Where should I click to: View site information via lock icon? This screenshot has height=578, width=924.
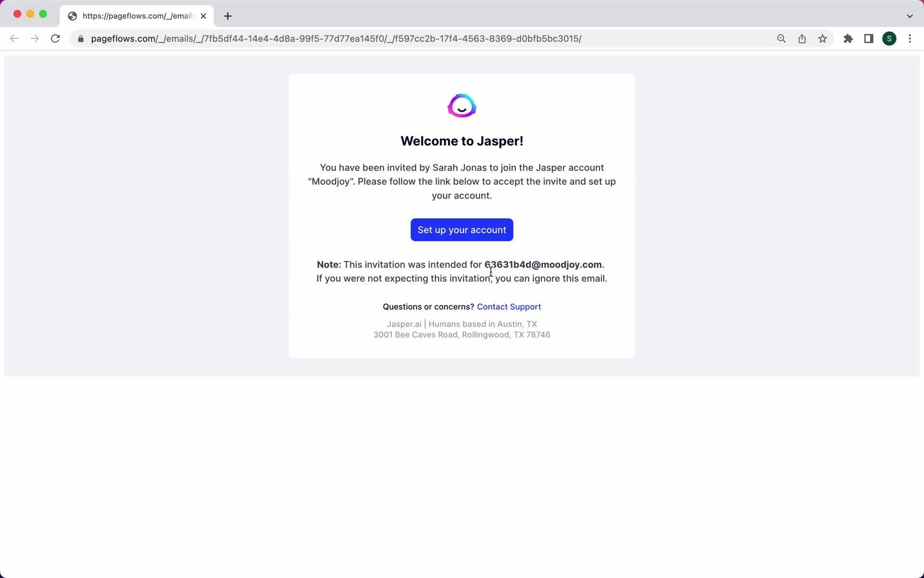click(x=81, y=39)
